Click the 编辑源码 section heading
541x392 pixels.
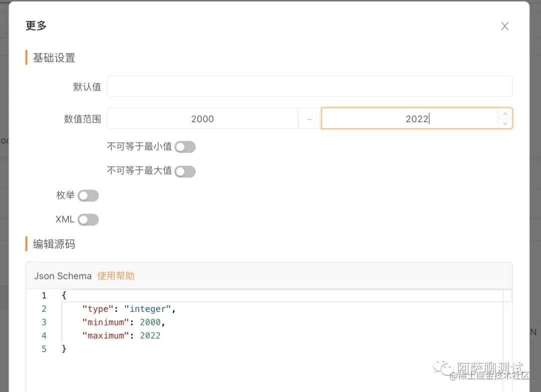[54, 244]
